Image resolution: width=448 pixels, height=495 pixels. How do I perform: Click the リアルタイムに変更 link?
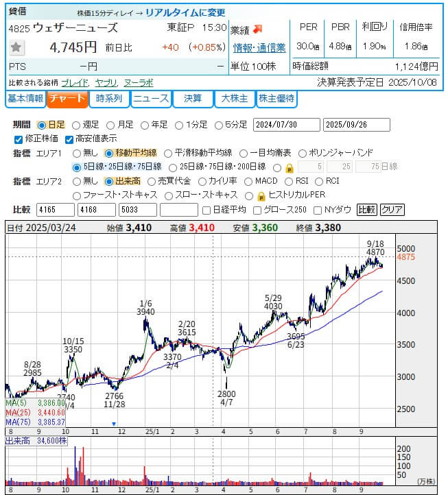(185, 13)
